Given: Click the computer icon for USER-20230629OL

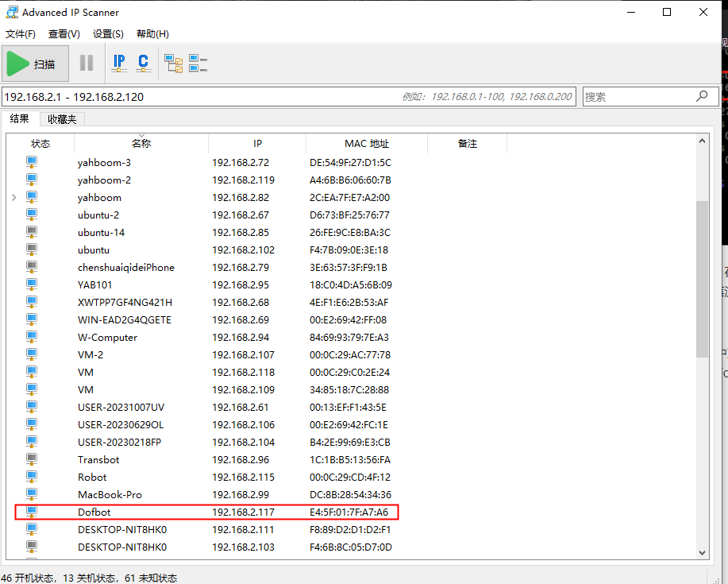Looking at the screenshot, I should [x=32, y=424].
